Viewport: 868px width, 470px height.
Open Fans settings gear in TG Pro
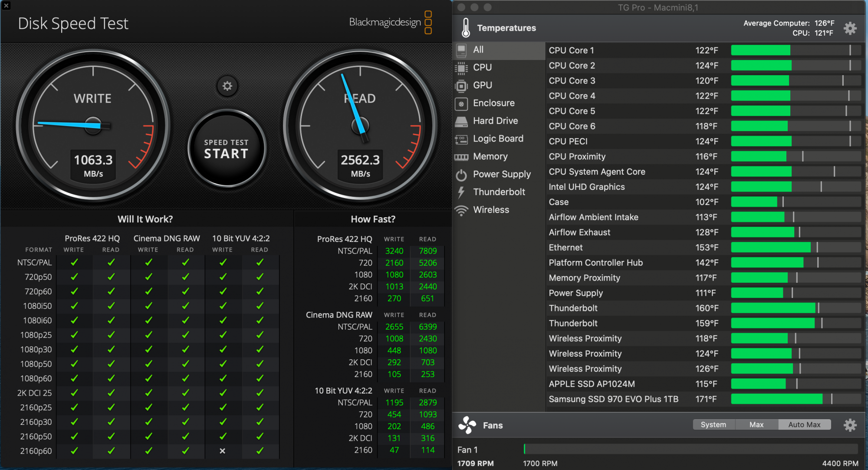[850, 425]
